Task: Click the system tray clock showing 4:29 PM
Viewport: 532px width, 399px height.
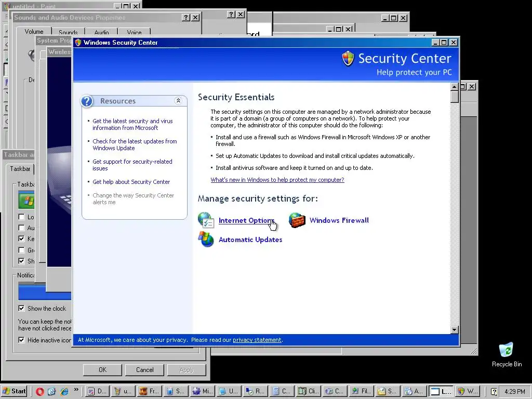Action: point(514,392)
